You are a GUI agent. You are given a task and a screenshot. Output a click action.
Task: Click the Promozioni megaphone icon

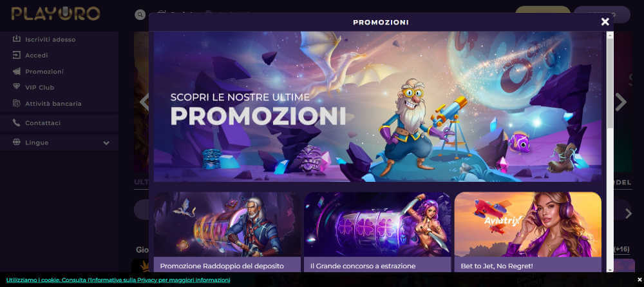point(17,71)
